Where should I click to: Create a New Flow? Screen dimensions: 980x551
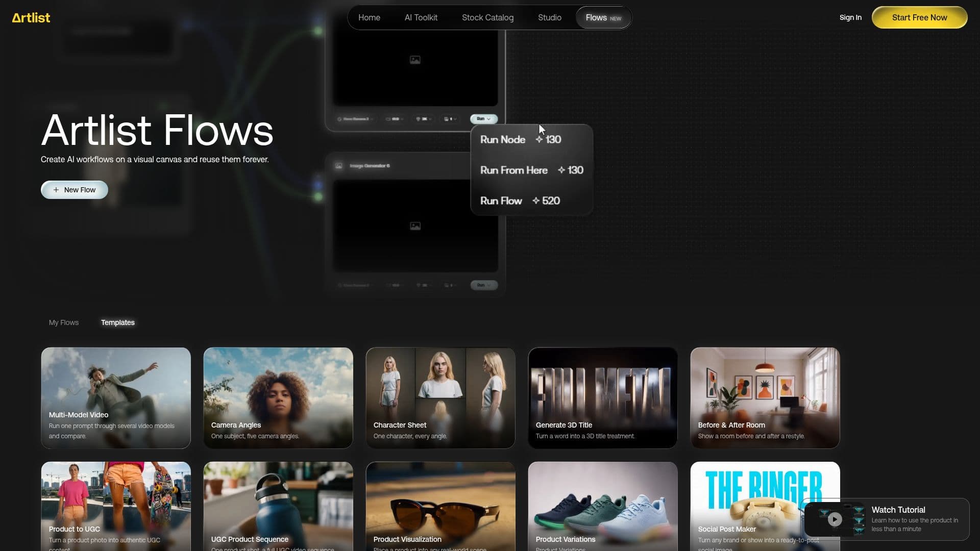[x=75, y=190]
